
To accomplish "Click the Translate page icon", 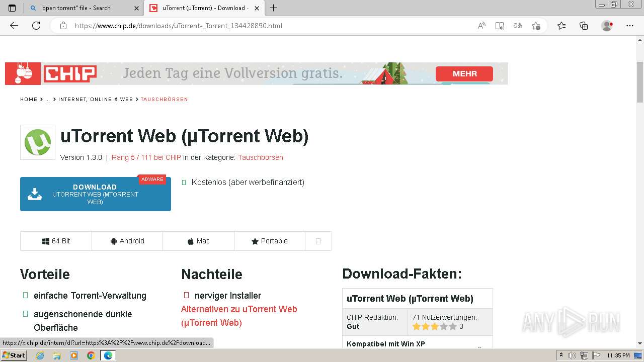I will click(518, 26).
